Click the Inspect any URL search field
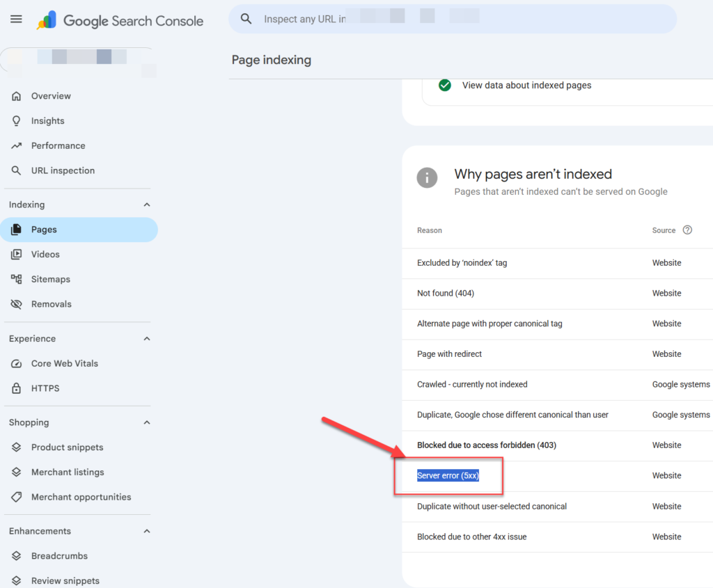The image size is (713, 588). [453, 19]
